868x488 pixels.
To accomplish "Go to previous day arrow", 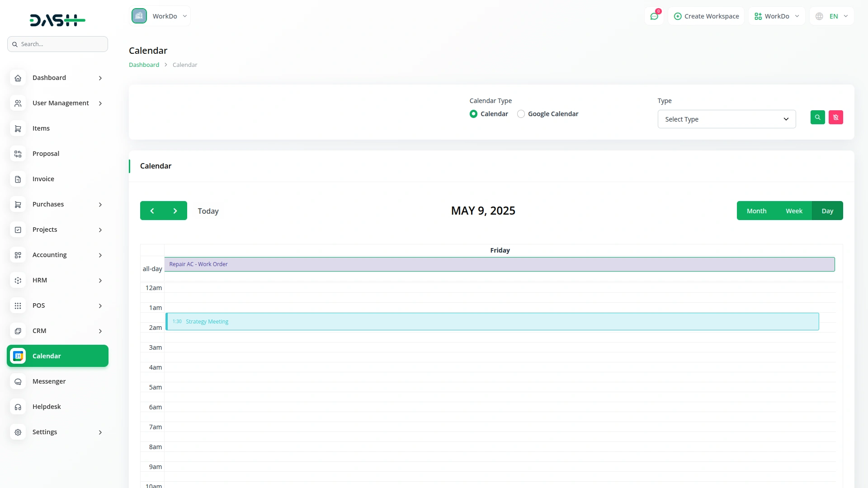I will click(152, 211).
